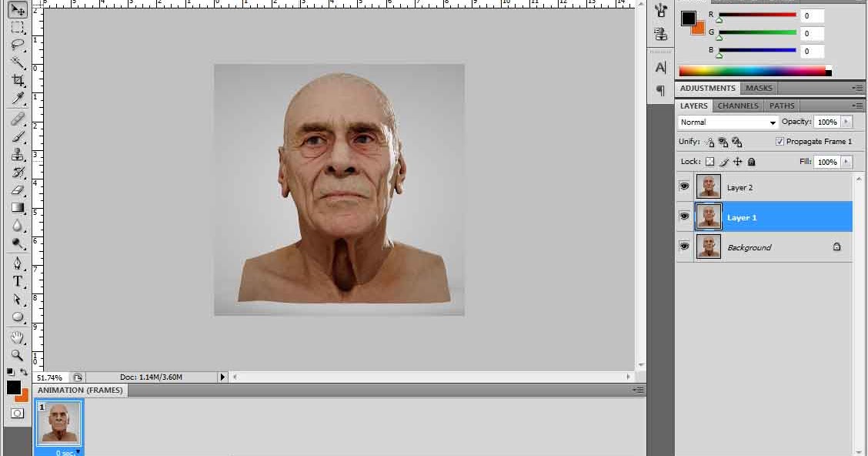Select the Dodge tool
The image size is (868, 456).
pos(18,243)
